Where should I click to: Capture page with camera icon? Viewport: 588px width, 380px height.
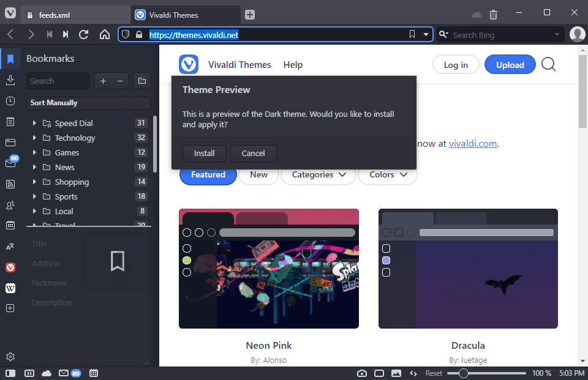[x=362, y=373]
